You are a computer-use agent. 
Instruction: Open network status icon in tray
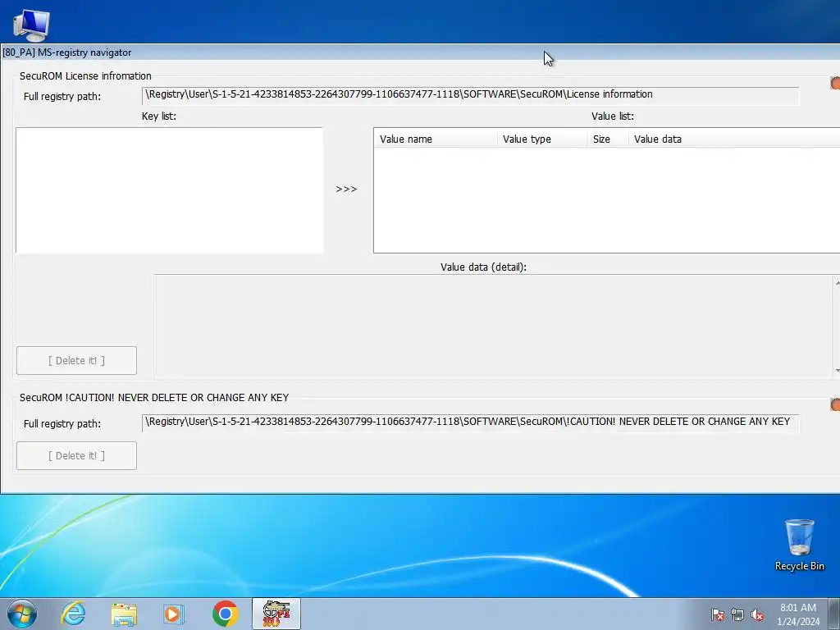click(x=737, y=614)
